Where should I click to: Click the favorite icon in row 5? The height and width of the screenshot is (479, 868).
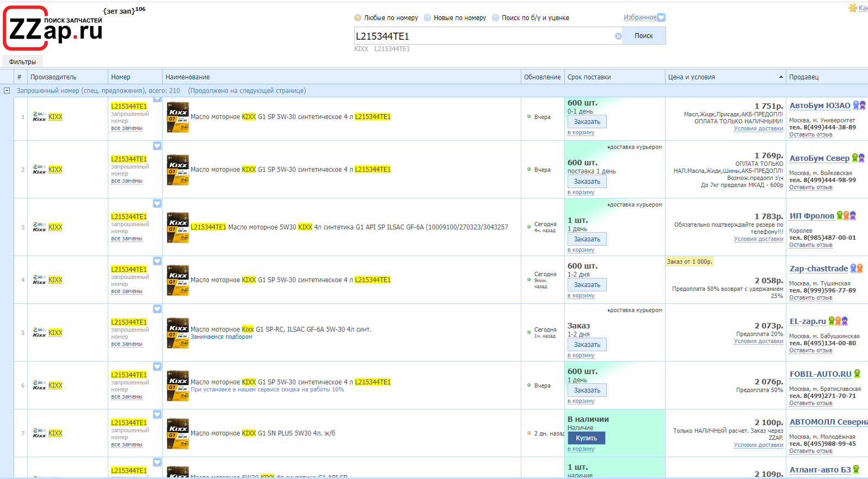point(157,309)
